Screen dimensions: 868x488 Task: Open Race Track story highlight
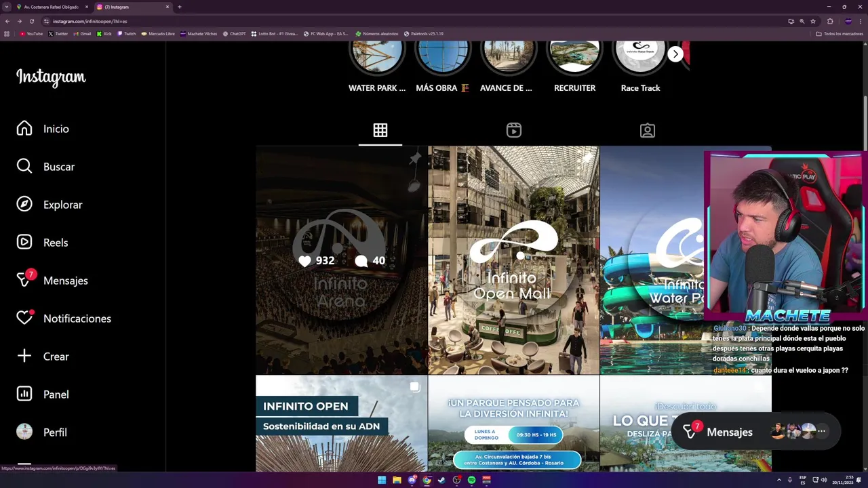[640, 66]
